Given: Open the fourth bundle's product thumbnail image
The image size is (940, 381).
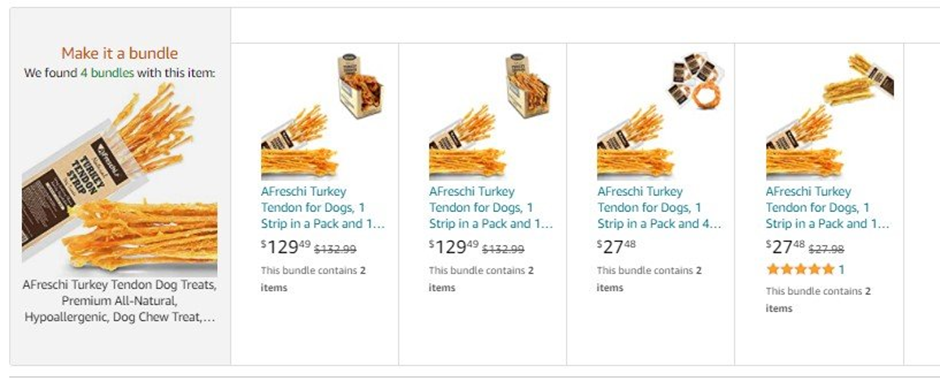Looking at the screenshot, I should (828, 116).
